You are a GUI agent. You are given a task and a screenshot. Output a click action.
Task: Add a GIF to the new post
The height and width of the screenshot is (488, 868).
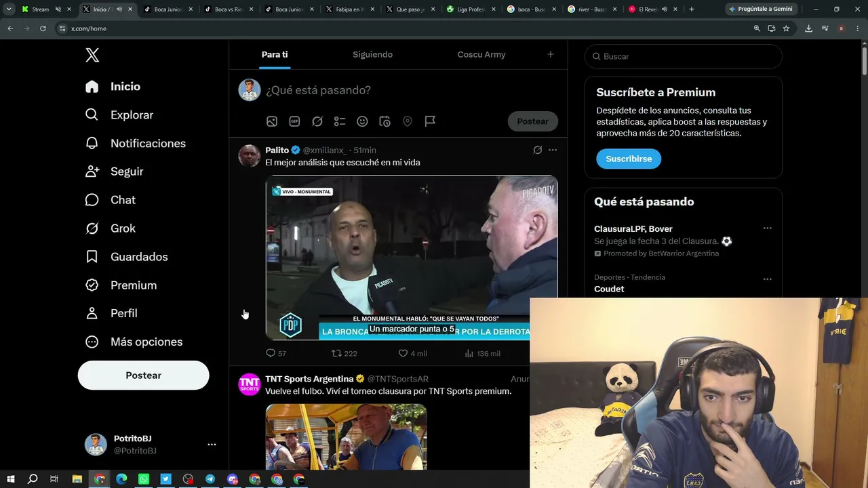(x=294, y=121)
